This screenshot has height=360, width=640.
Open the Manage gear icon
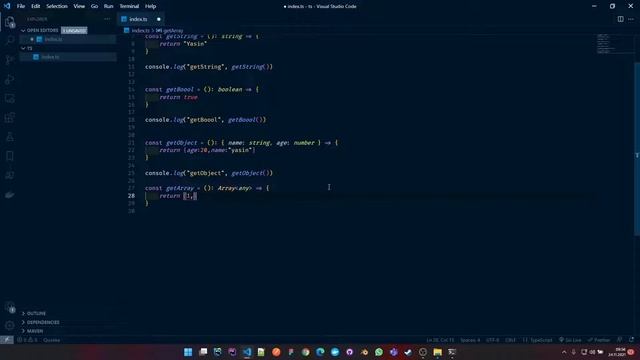9,325
